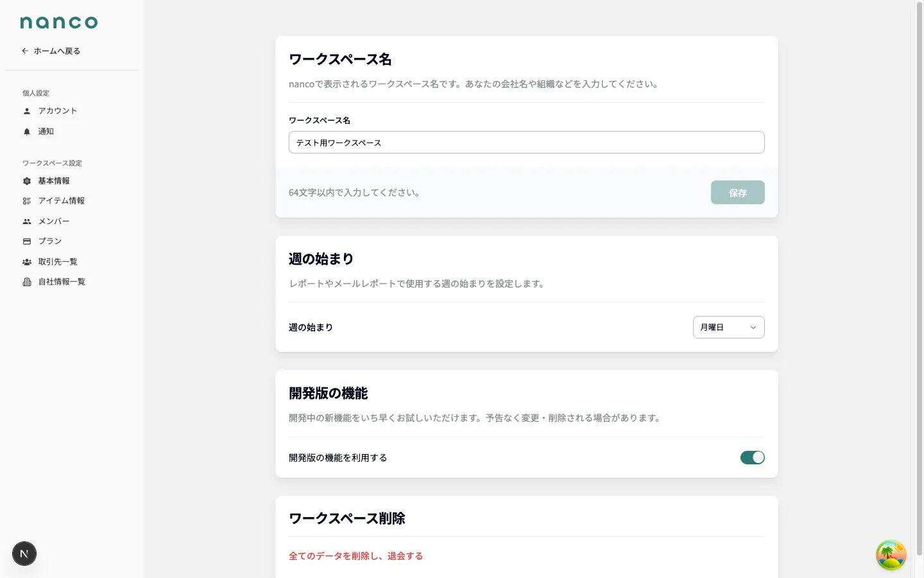924x578 pixels.
Task: Click the 開発版の機能 heading
Action: 328,393
